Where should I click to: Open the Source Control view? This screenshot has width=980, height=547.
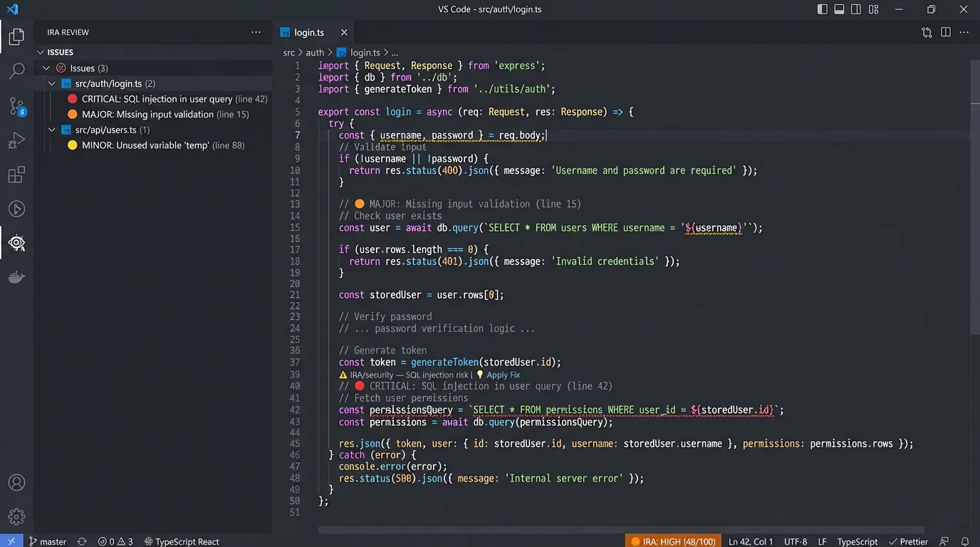point(16,106)
